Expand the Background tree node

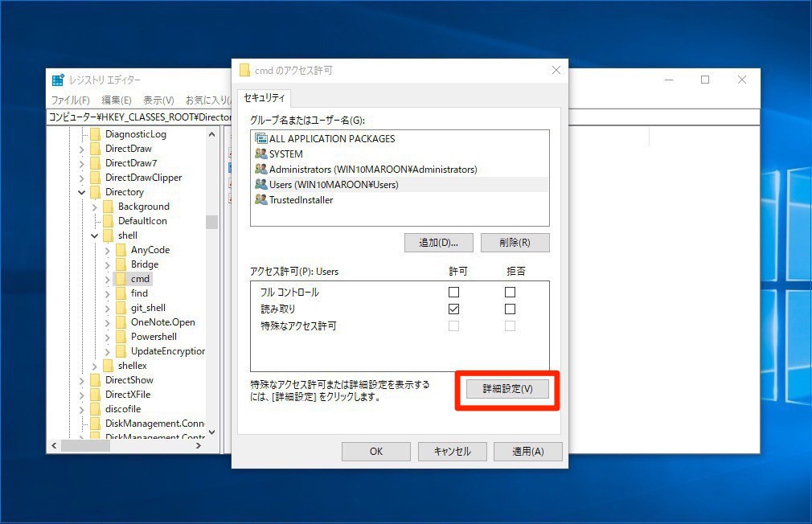(95, 207)
